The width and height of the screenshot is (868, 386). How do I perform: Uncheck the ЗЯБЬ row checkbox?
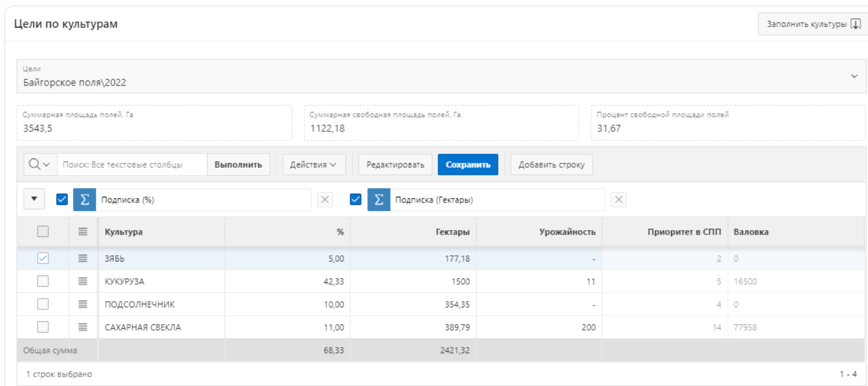[43, 258]
